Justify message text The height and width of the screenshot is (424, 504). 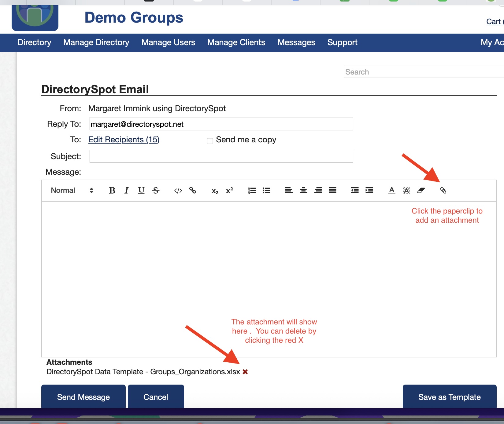(x=332, y=190)
